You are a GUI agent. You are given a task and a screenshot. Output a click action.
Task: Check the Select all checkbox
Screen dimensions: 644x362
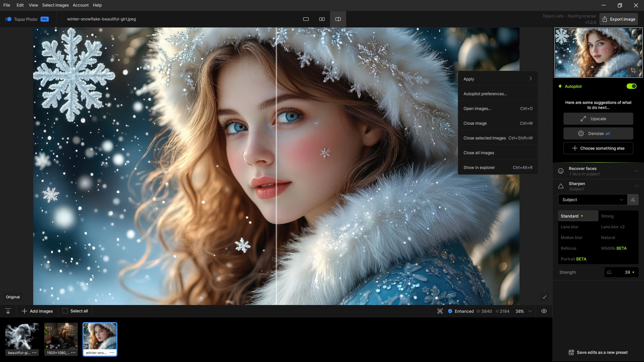coord(65,311)
